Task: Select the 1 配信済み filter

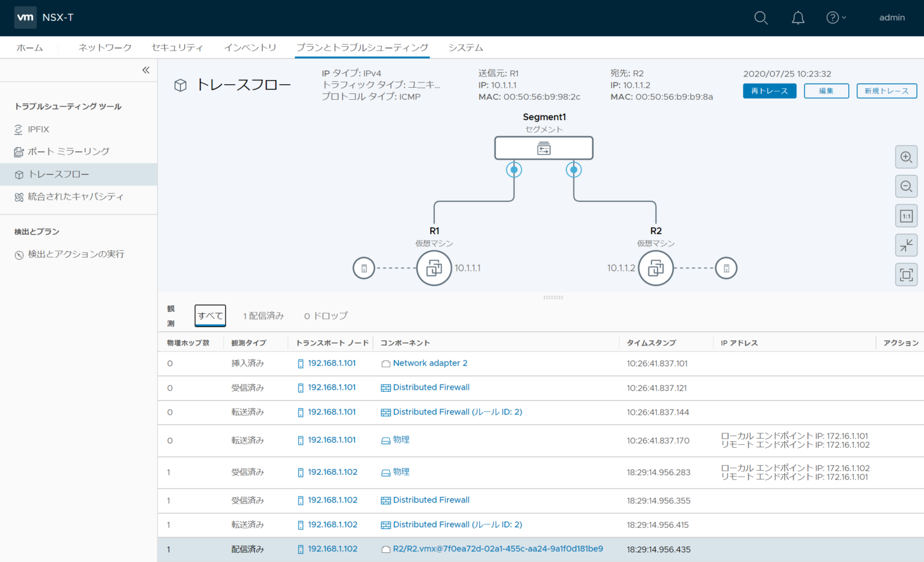Action: [x=263, y=316]
